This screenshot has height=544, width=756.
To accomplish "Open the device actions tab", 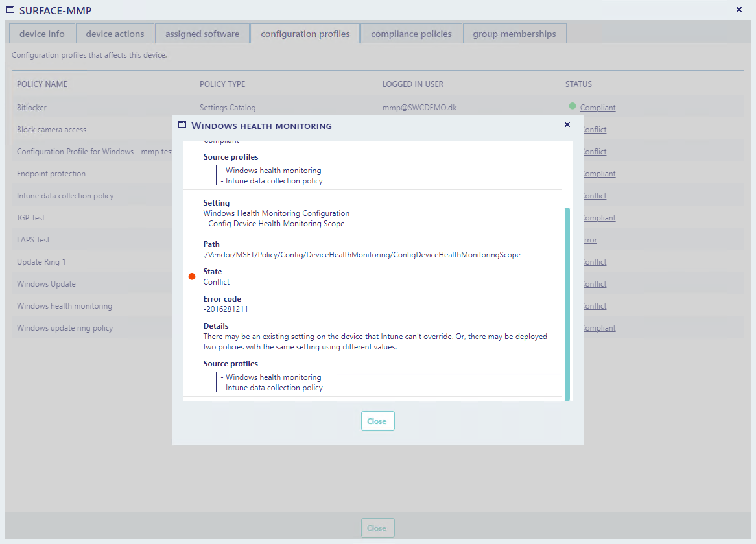I will 115,34.
